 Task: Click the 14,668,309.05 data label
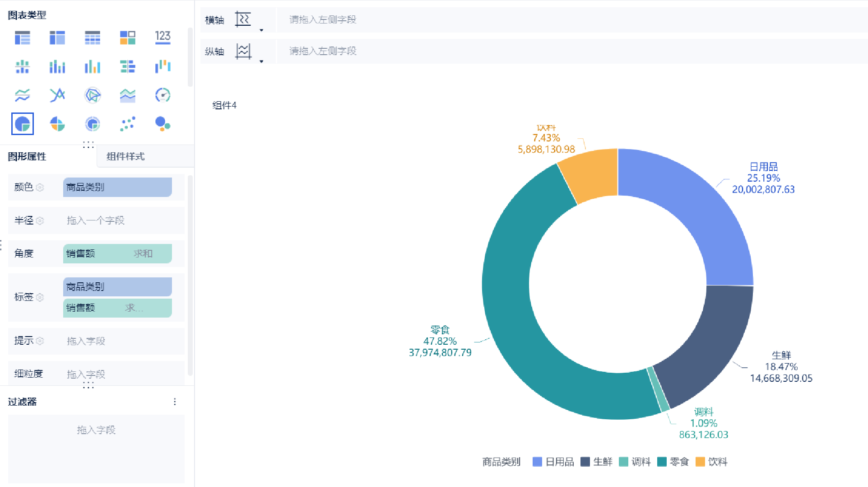tap(781, 378)
